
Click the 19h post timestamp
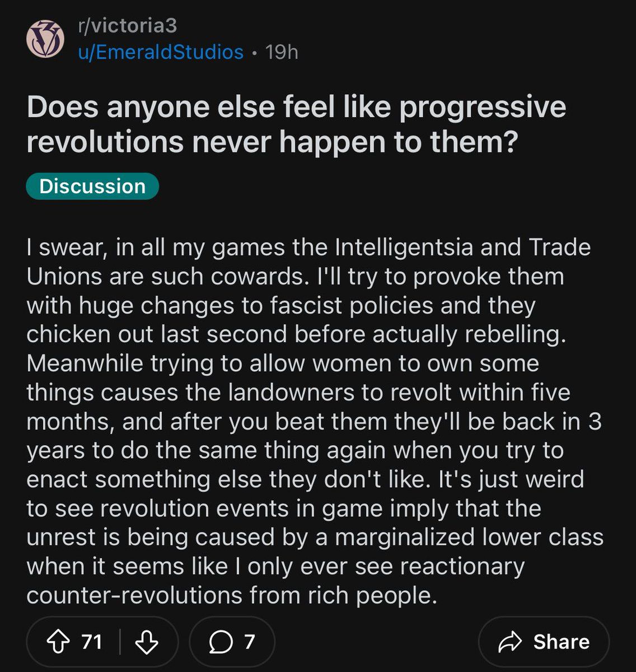coord(282,52)
